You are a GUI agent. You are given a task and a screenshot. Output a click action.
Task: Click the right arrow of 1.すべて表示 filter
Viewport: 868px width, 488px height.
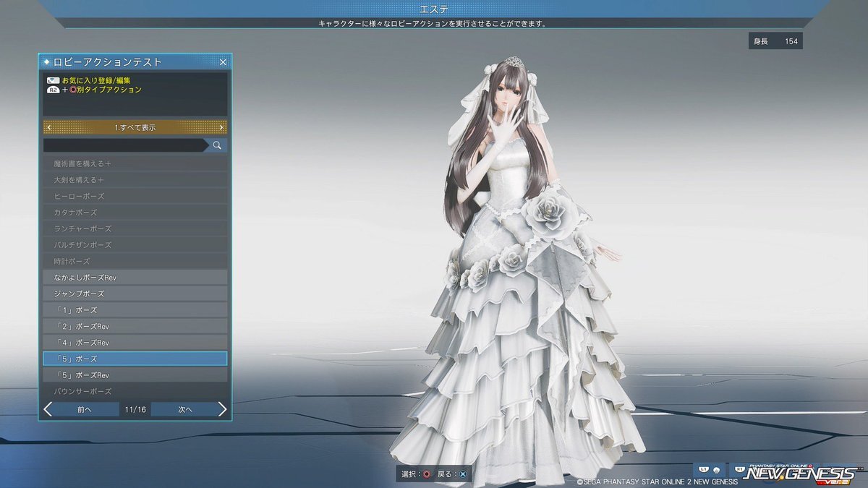(221, 127)
